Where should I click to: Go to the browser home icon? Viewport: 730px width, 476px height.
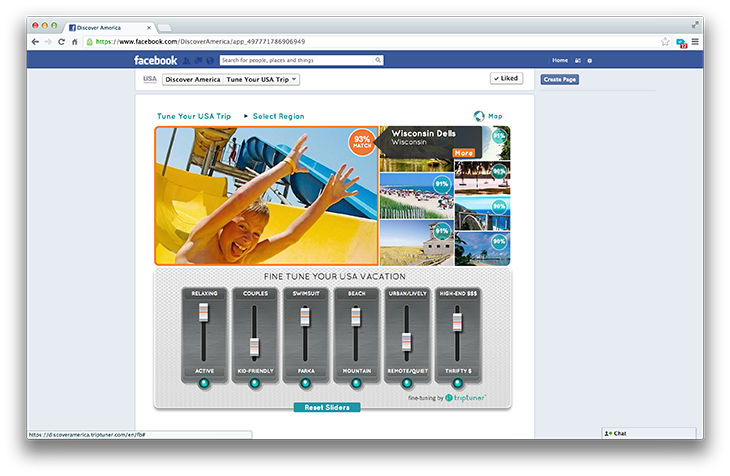point(75,42)
